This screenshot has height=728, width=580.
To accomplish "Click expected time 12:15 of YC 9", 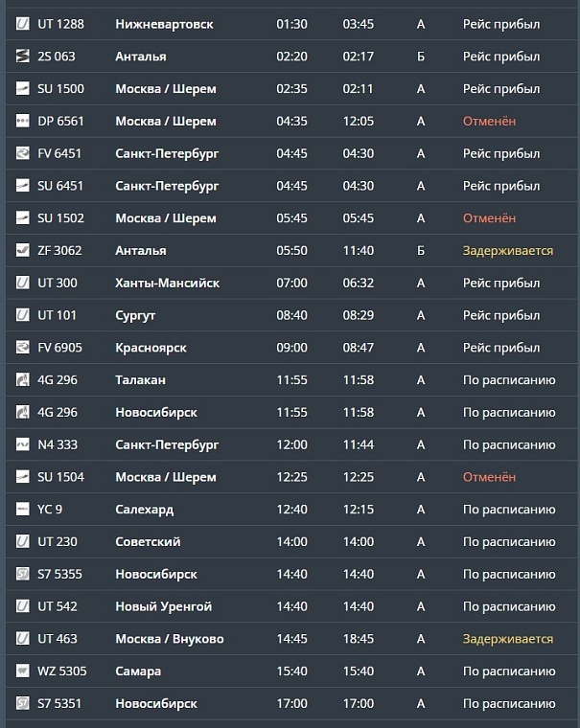I will [x=359, y=510].
